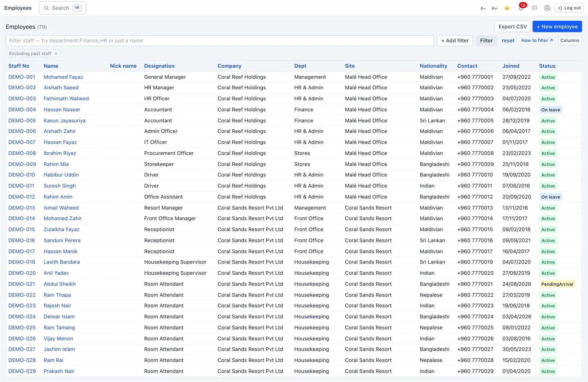Open staff record DEMO-014
588x382 pixels.
pyautogui.click(x=22, y=218)
